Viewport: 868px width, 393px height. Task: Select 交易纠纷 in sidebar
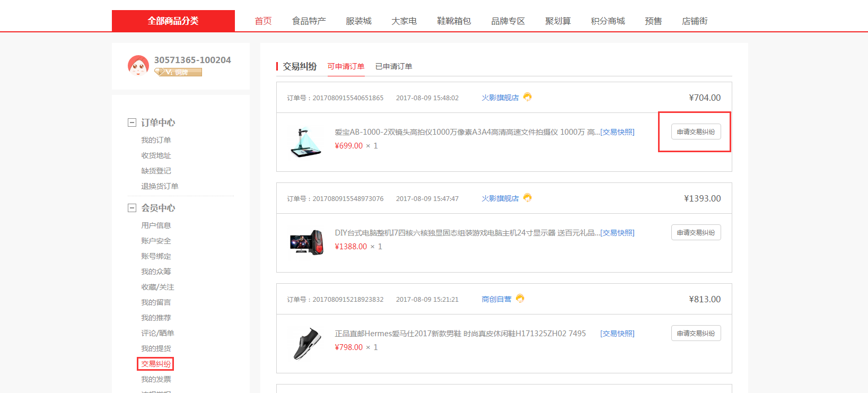click(156, 364)
